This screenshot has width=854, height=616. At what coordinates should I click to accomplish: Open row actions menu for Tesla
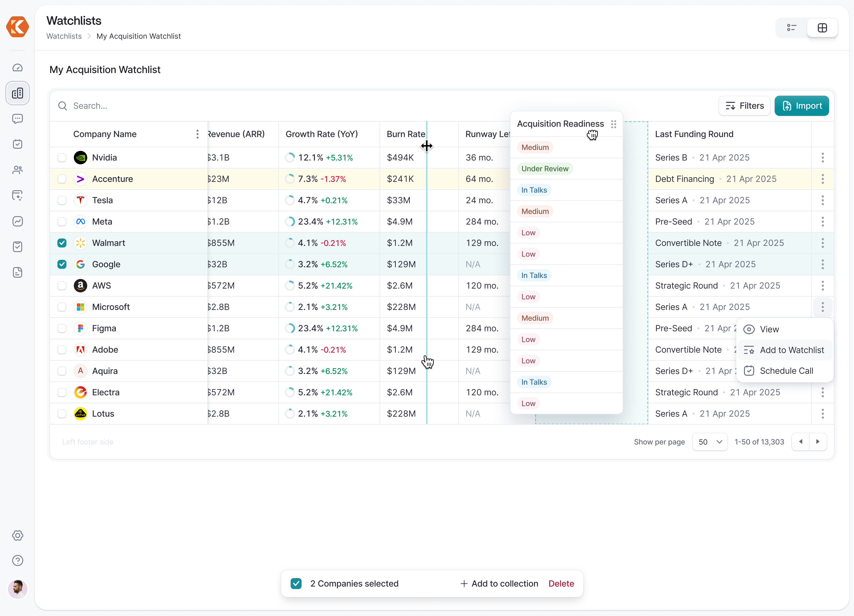pyautogui.click(x=823, y=200)
